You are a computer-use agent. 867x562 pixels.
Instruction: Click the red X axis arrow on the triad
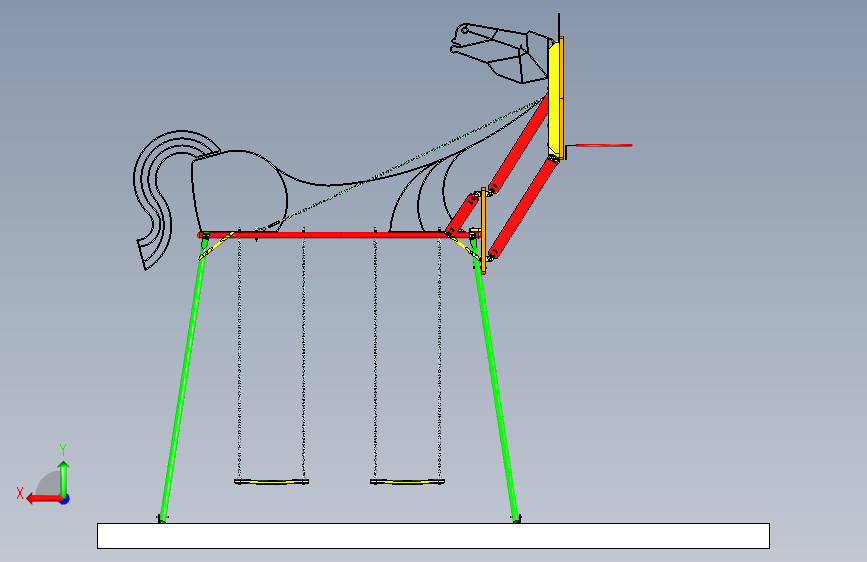(43, 499)
